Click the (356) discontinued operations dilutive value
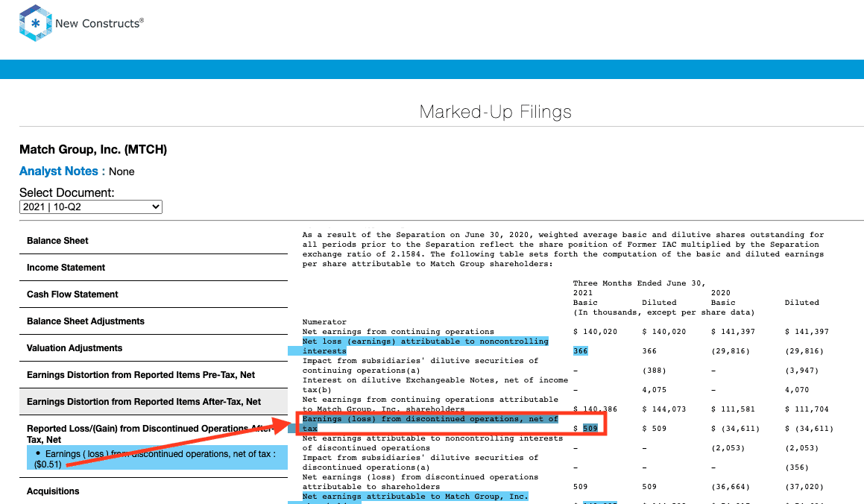864x504 pixels. coord(797,467)
